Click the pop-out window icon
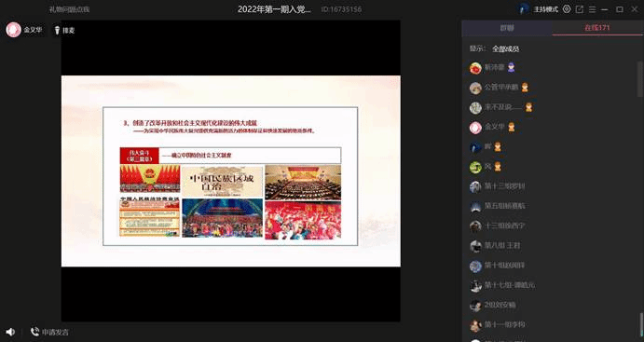Viewport: 644px width, 342px height. click(x=580, y=9)
